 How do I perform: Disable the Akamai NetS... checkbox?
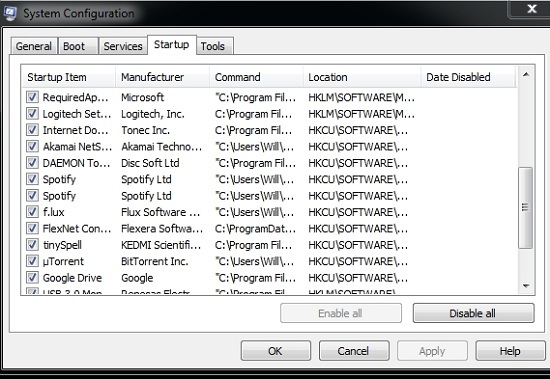coord(32,146)
